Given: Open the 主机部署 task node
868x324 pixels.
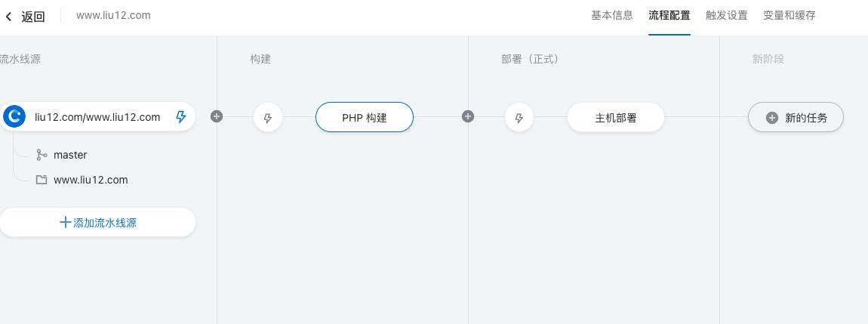Looking at the screenshot, I should tap(615, 118).
